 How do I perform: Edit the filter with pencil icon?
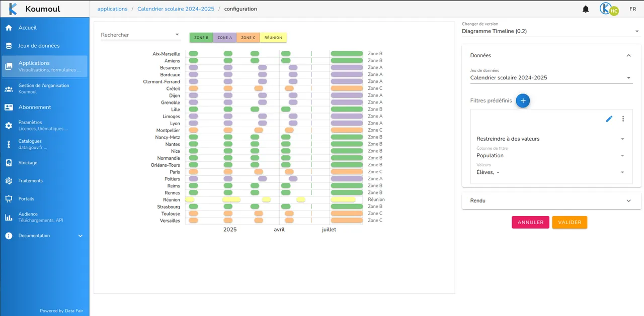click(609, 119)
